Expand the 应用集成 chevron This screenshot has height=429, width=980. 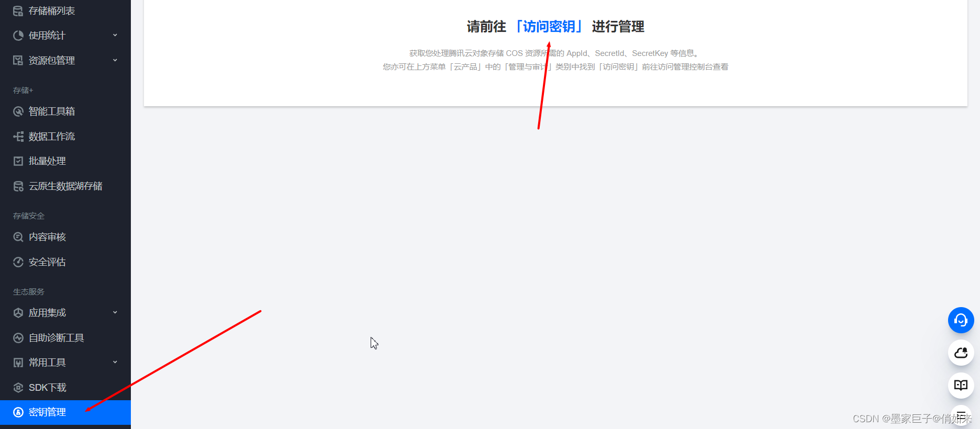(115, 312)
